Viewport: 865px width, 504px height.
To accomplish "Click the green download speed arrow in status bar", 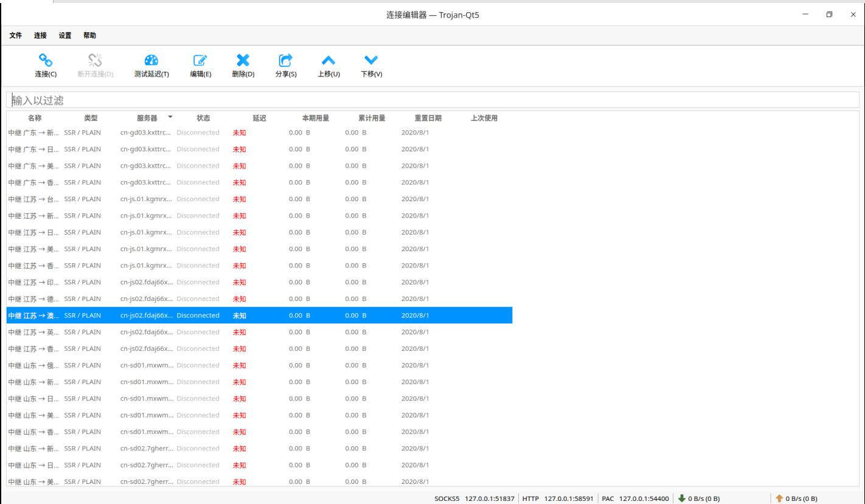I will (x=682, y=499).
